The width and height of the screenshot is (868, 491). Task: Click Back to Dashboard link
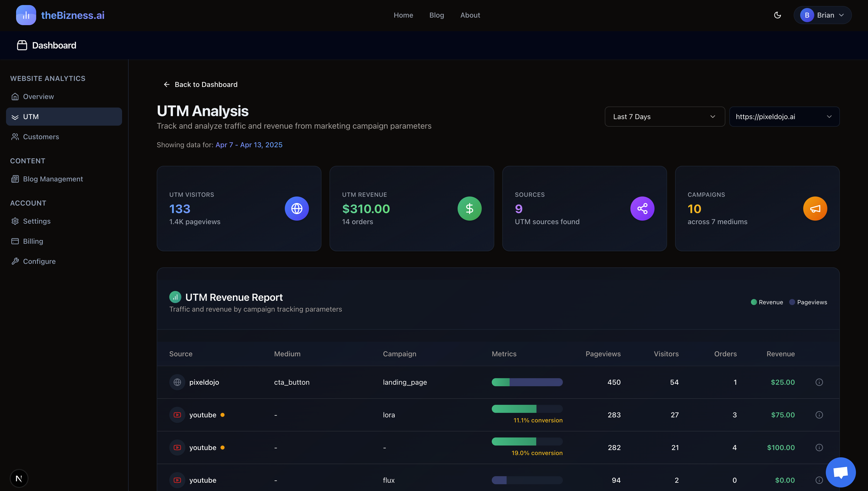200,84
